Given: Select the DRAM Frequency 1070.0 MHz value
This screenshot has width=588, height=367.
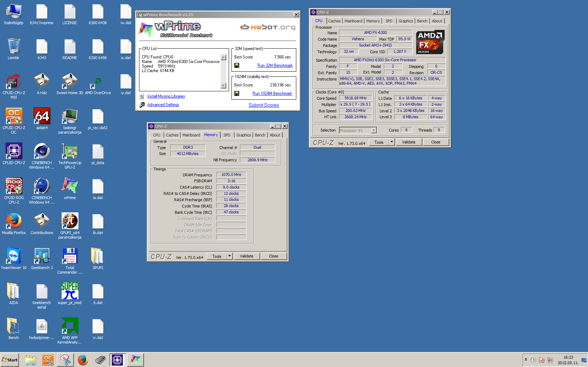Looking at the screenshot, I should tap(231, 175).
